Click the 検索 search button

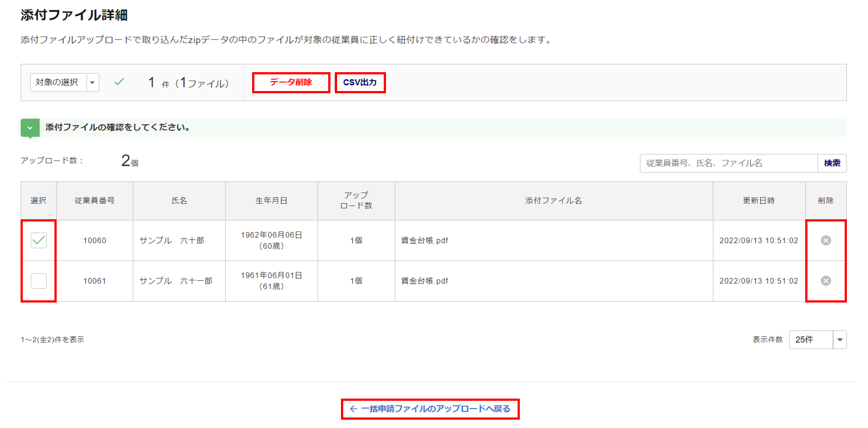[832, 163]
